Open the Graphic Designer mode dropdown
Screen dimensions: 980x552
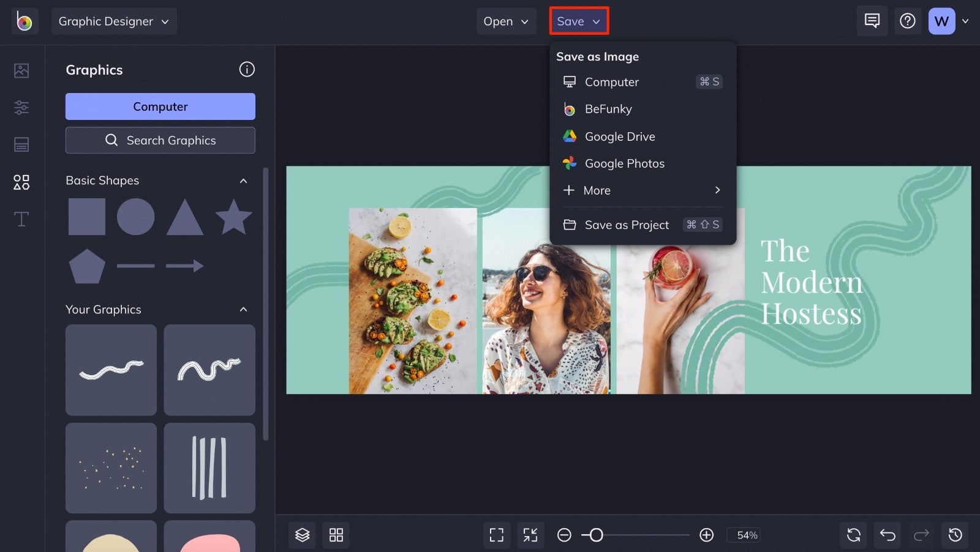point(114,21)
